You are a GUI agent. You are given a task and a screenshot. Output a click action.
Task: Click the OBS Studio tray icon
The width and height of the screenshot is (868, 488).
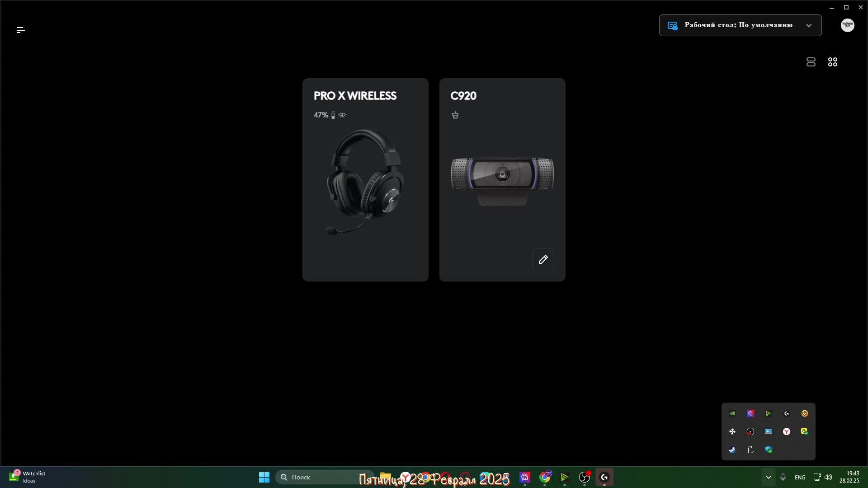pos(750,432)
